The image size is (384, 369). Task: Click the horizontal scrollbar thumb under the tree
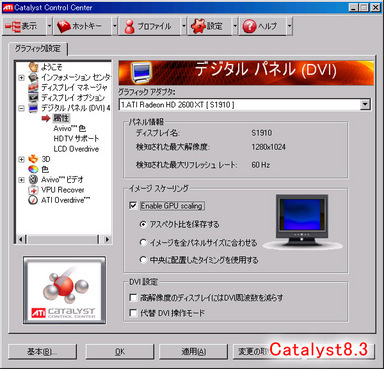[62, 239]
